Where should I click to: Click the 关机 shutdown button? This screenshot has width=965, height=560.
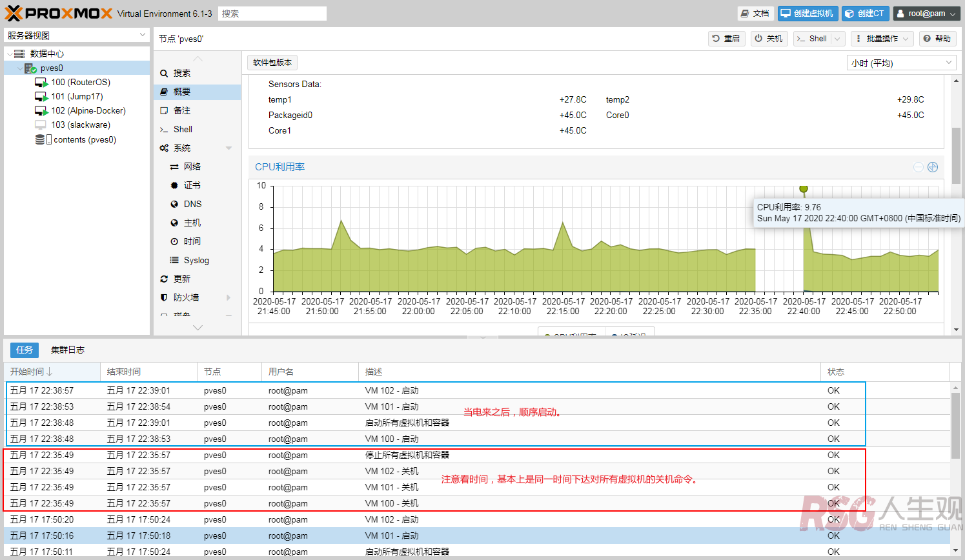pos(769,39)
